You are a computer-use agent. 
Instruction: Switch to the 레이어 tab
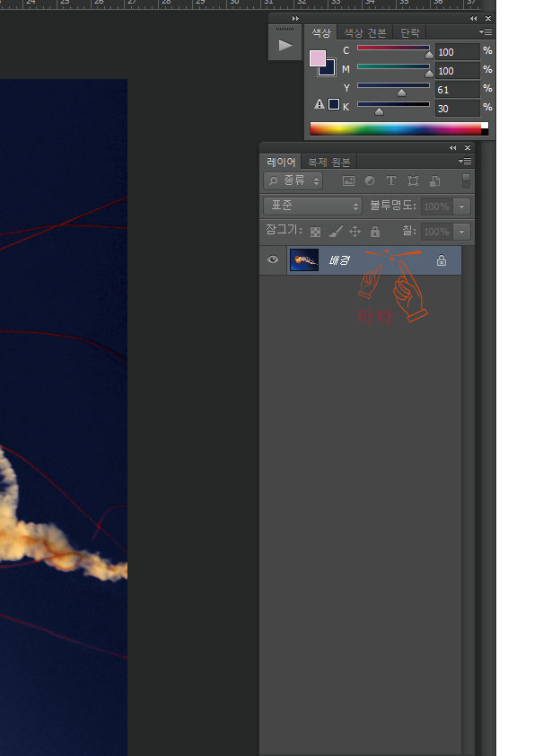[x=281, y=162]
